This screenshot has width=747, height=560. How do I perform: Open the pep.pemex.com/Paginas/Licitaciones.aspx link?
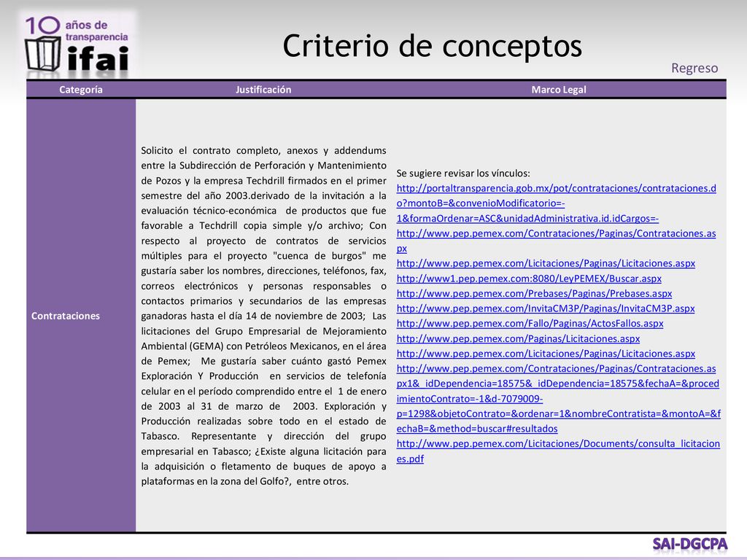(518, 339)
